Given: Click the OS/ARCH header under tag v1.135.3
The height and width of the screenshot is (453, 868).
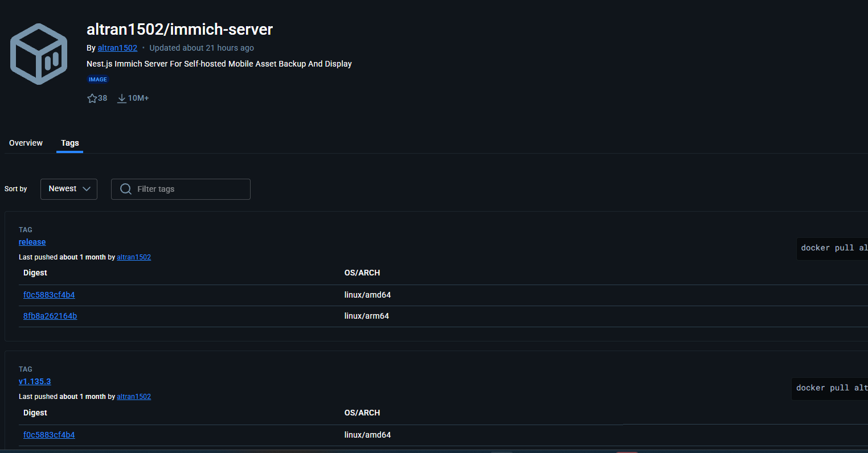Looking at the screenshot, I should tap(362, 413).
